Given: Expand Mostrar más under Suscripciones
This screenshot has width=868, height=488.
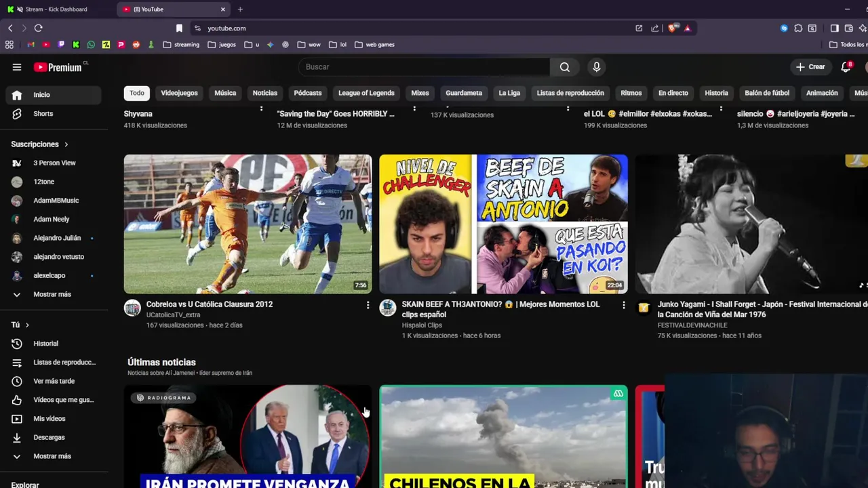Looking at the screenshot, I should [x=54, y=294].
